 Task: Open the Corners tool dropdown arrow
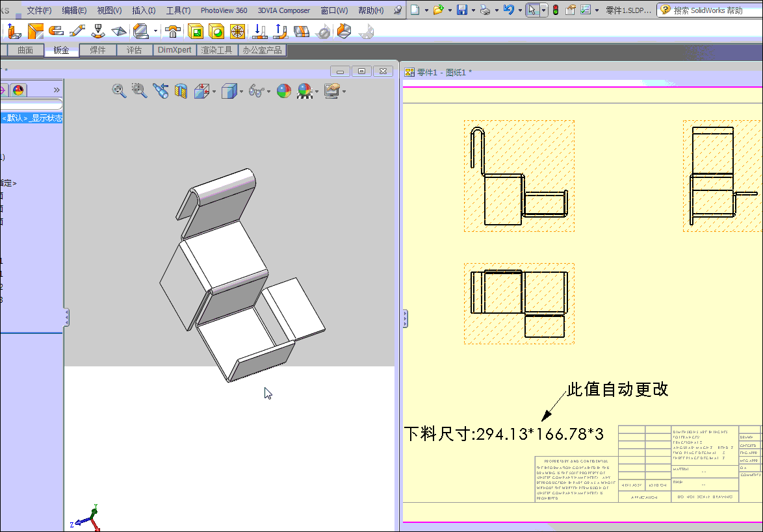pyautogui.click(x=156, y=32)
